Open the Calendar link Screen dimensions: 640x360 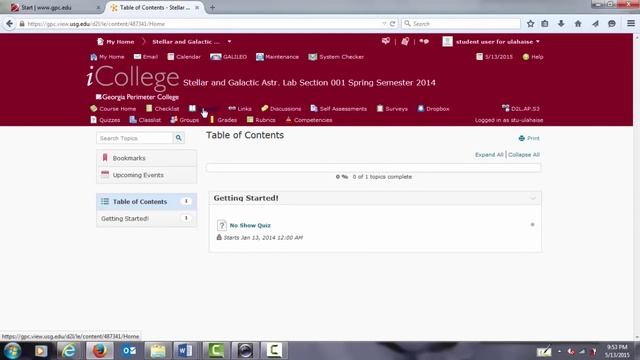pos(184,57)
